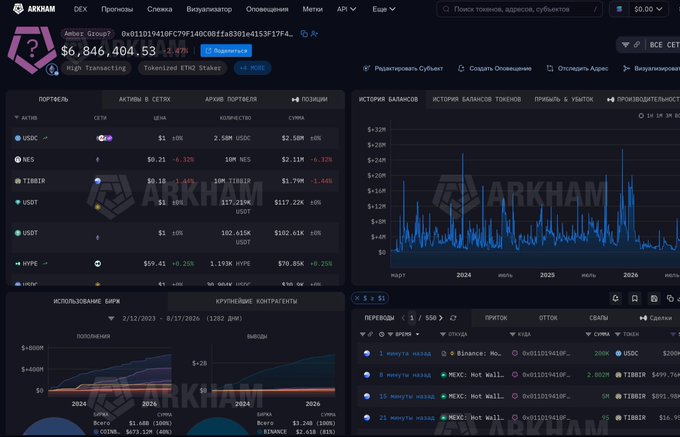Click the clock icon above the balance chart

tap(641, 116)
